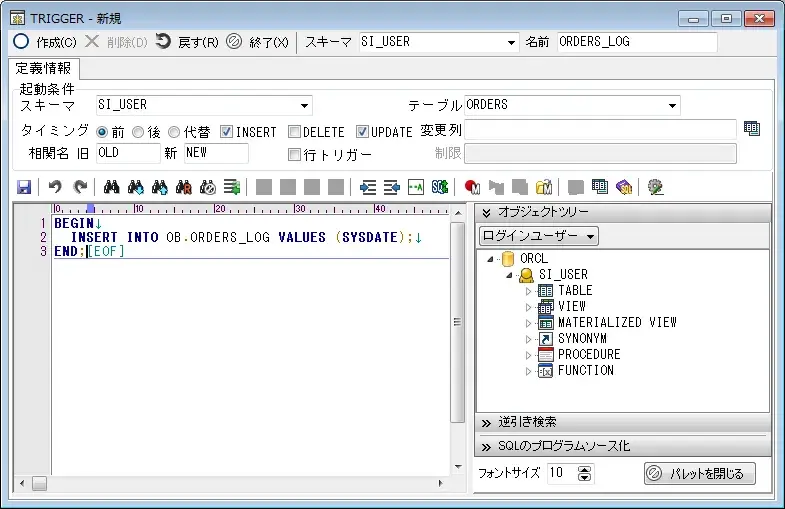
Task: Click the purple SQL book icon
Action: [x=624, y=187]
